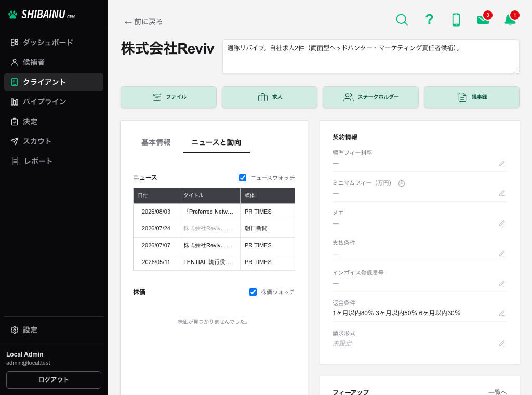The width and height of the screenshot is (532, 395).
Task: Click the タイトル column header
Action: (x=210, y=196)
